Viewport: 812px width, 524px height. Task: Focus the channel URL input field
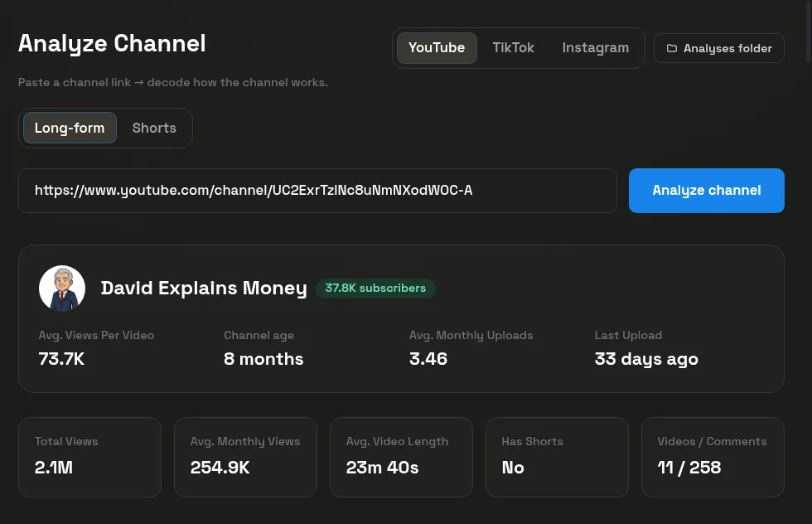coord(317,190)
